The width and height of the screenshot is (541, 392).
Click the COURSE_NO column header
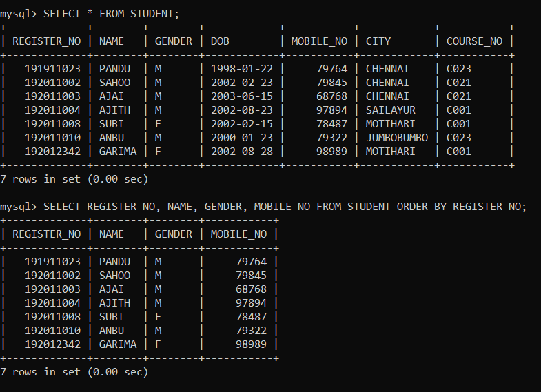point(474,41)
